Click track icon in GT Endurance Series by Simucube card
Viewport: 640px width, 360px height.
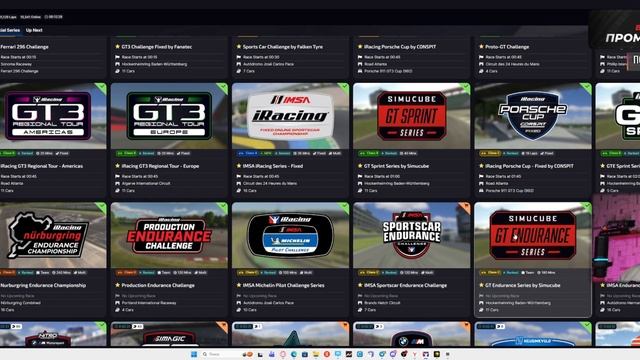481,303
